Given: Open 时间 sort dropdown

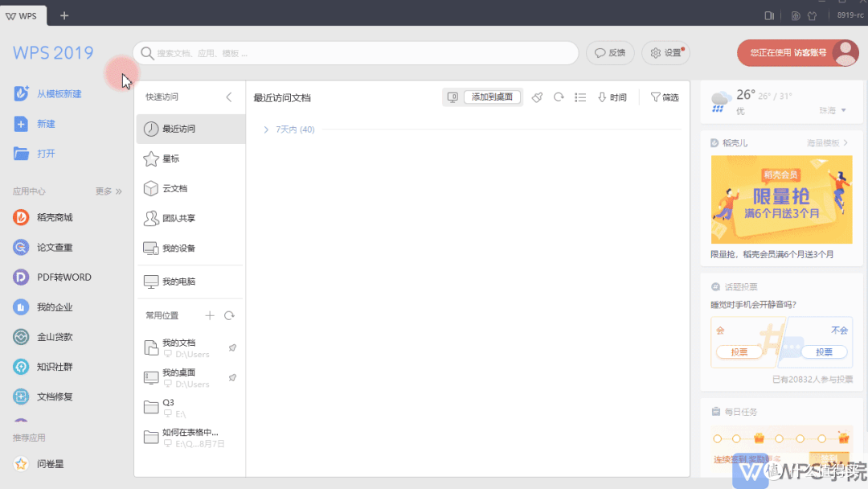Looking at the screenshot, I should point(612,97).
